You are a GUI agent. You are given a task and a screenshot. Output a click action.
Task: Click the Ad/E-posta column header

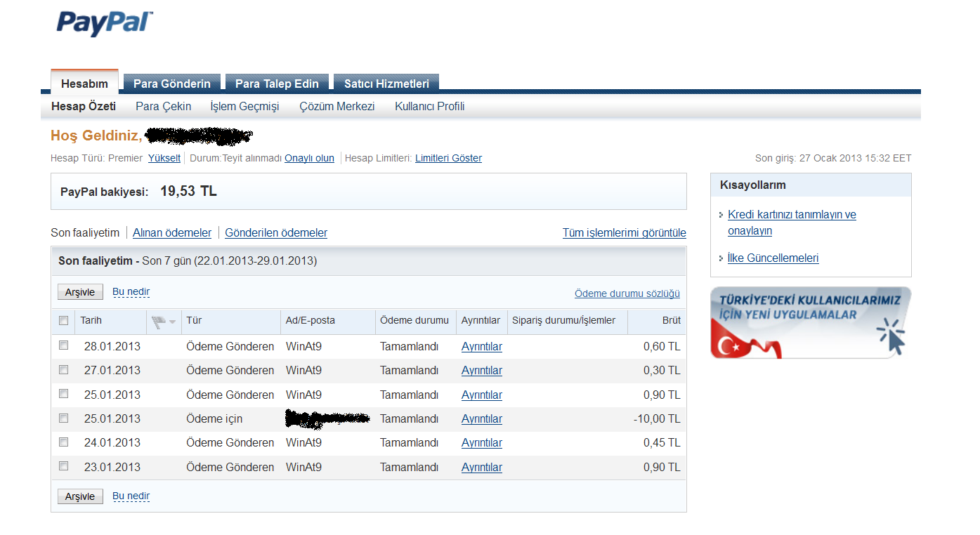click(x=311, y=320)
